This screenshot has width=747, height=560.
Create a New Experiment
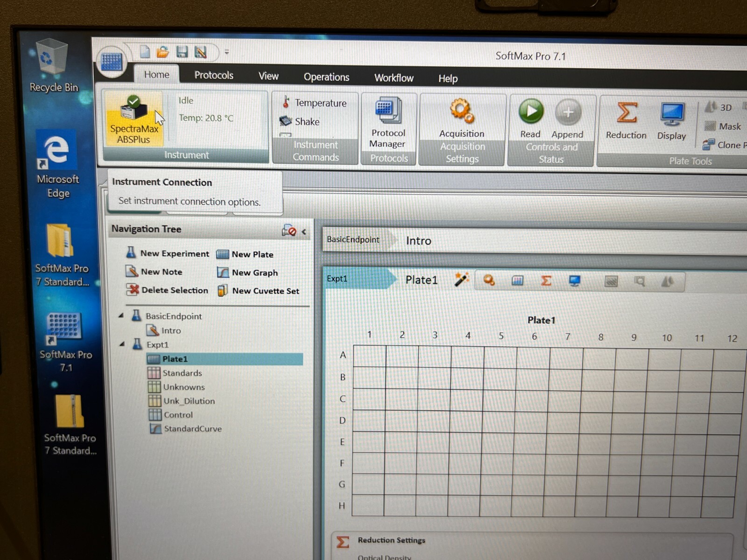tap(168, 253)
